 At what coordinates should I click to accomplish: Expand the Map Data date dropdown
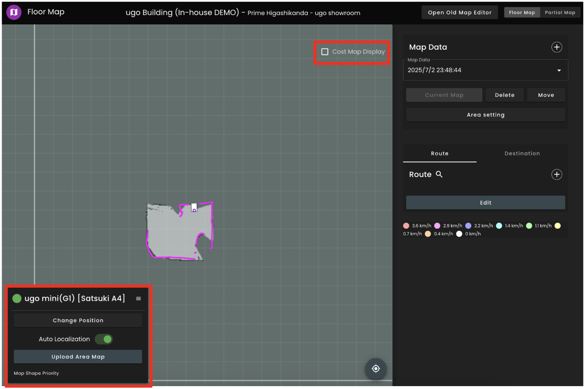[559, 70]
